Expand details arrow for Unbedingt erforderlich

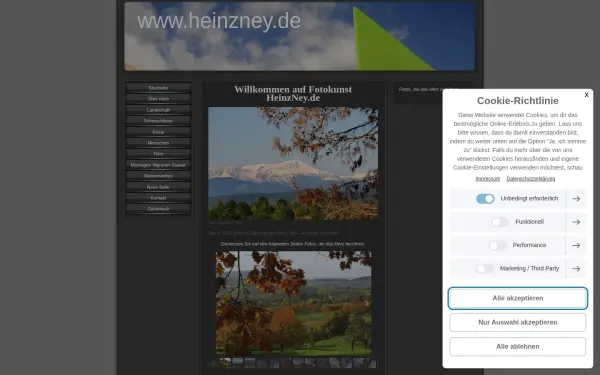pos(576,199)
